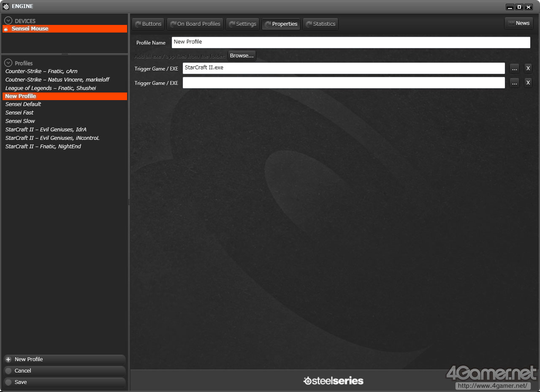
Task: Open the On Board Profiles tab
Action: [195, 24]
